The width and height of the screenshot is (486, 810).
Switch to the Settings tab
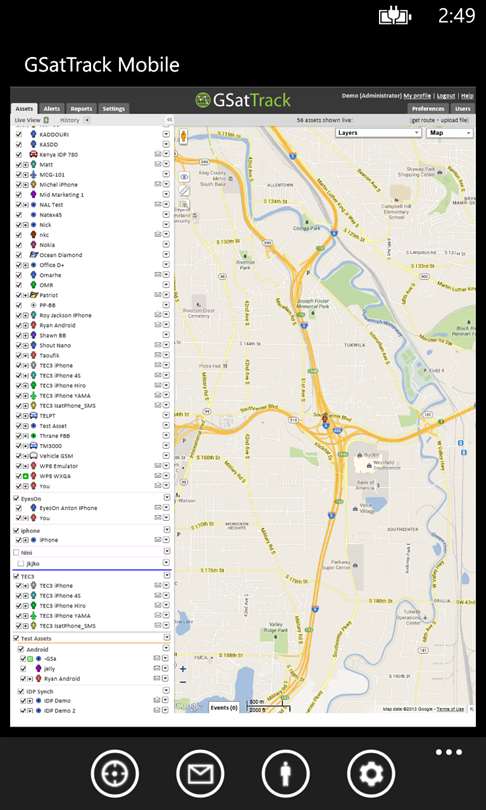(x=114, y=108)
